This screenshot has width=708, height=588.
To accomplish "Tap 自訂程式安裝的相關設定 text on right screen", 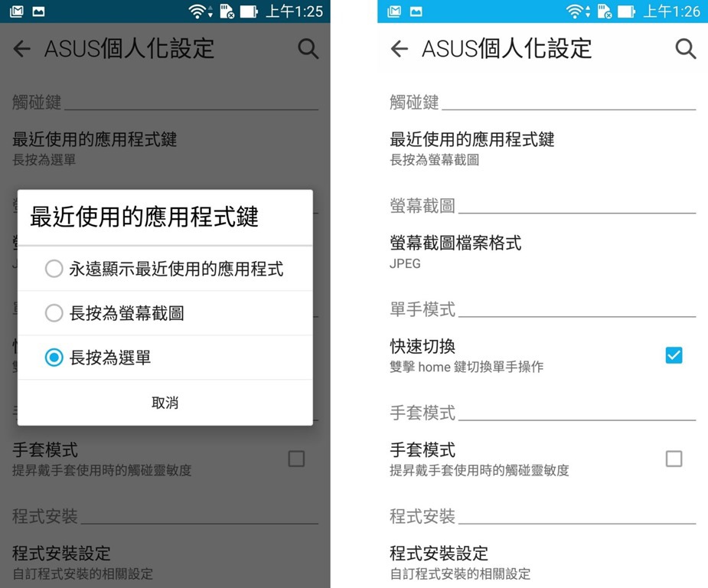I will [x=460, y=573].
